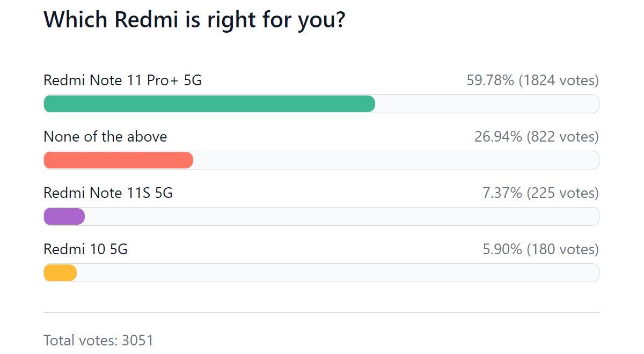Click empty track of the purple bar
The width and height of the screenshot is (644, 354).
(341, 217)
